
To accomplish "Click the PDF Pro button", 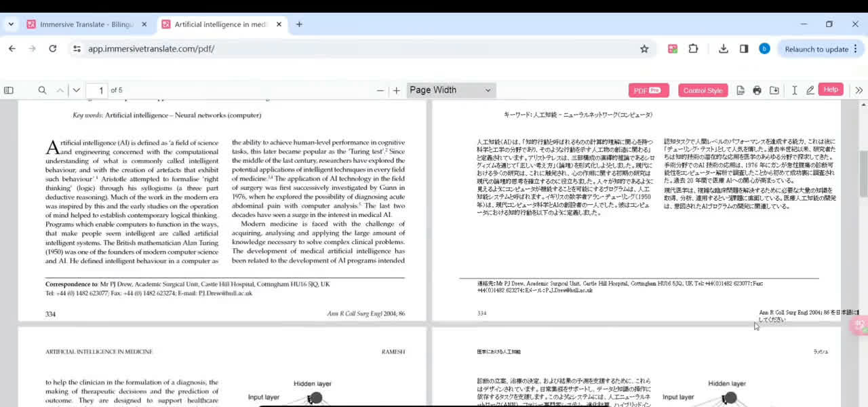I will pos(648,90).
